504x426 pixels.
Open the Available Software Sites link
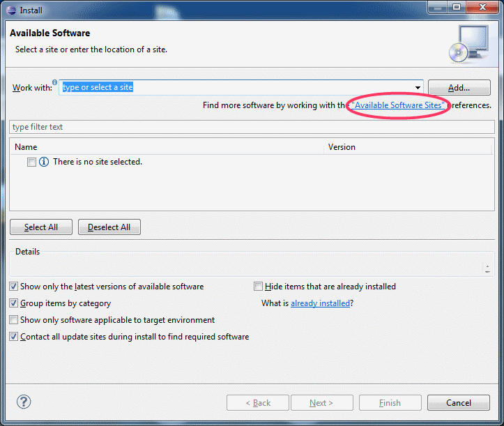398,105
